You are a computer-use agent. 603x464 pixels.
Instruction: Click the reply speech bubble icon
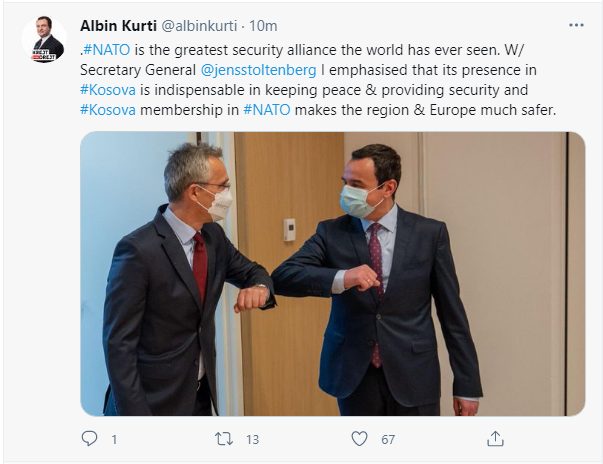[90, 438]
